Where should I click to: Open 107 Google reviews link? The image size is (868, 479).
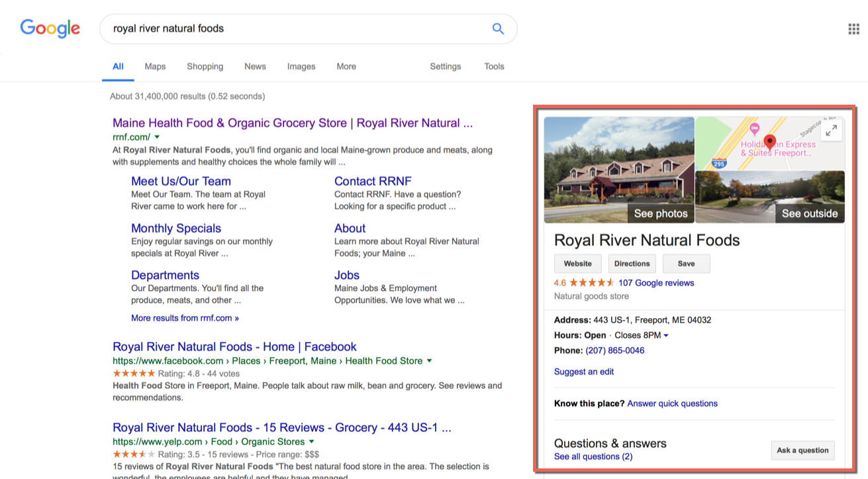tap(656, 283)
